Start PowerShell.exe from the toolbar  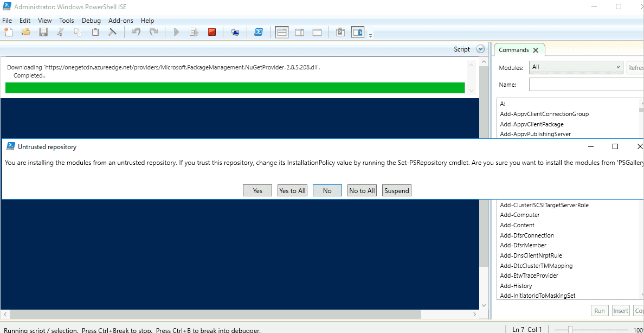[x=259, y=32]
